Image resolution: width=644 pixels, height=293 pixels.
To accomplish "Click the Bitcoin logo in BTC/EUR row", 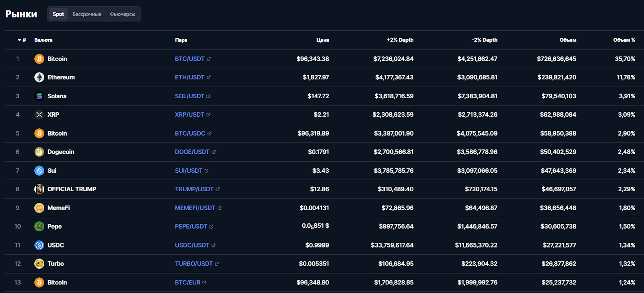I will tap(39, 283).
